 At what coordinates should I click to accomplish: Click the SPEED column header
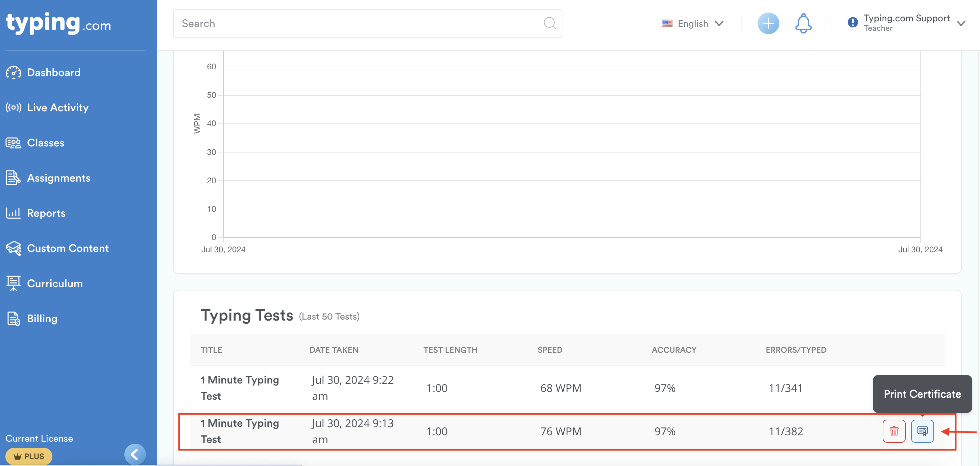click(x=549, y=350)
